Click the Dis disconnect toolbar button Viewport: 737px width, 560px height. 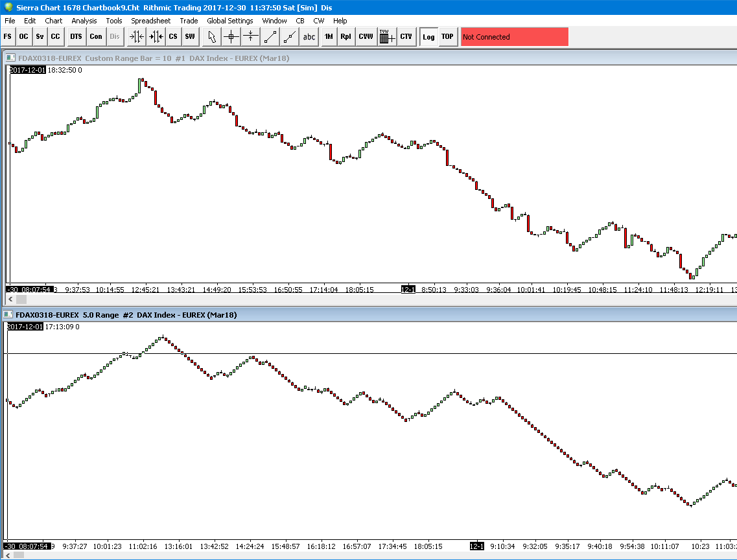pyautogui.click(x=115, y=37)
